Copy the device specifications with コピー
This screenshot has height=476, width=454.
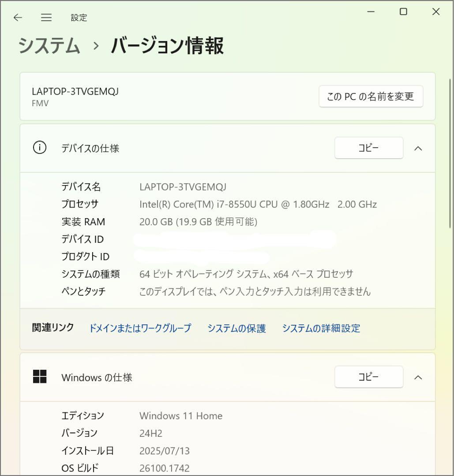point(369,148)
